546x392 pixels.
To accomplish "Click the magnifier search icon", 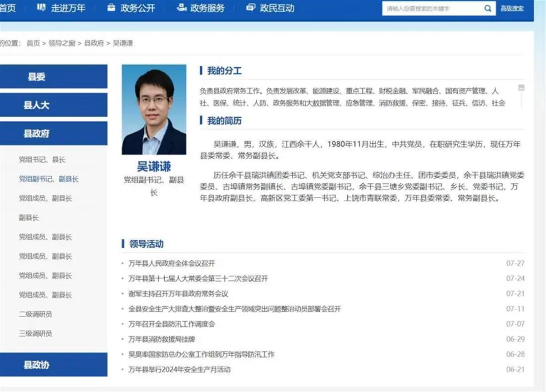I will coord(488,8).
